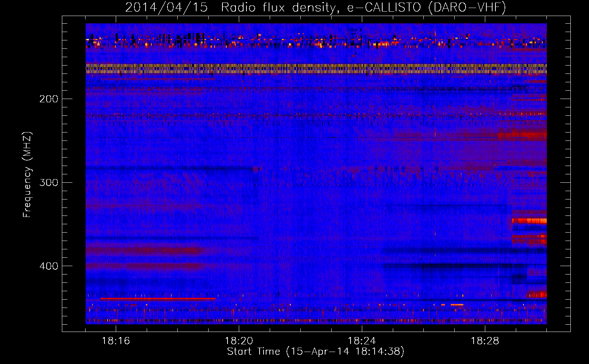Viewport: 589px width, 364px height.
Task: Click the '400' frequency tick label
Action: click(x=49, y=266)
